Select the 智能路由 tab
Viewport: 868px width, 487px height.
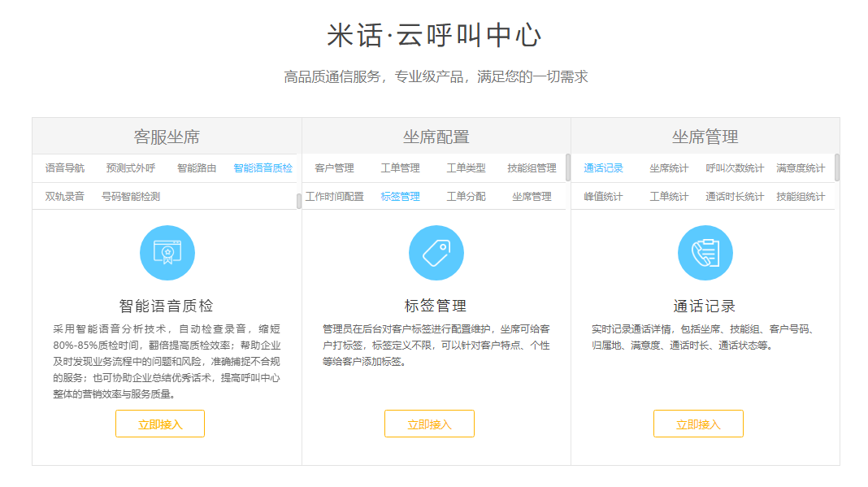coord(197,167)
